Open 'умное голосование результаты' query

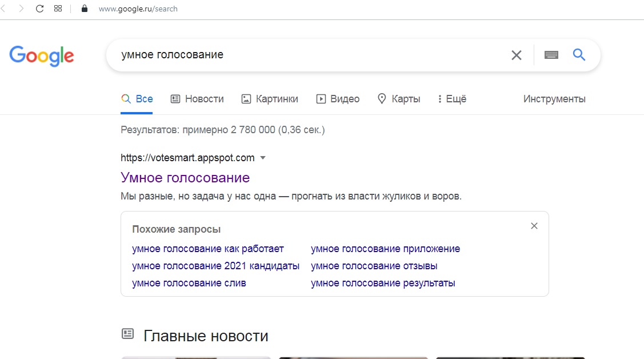click(383, 284)
